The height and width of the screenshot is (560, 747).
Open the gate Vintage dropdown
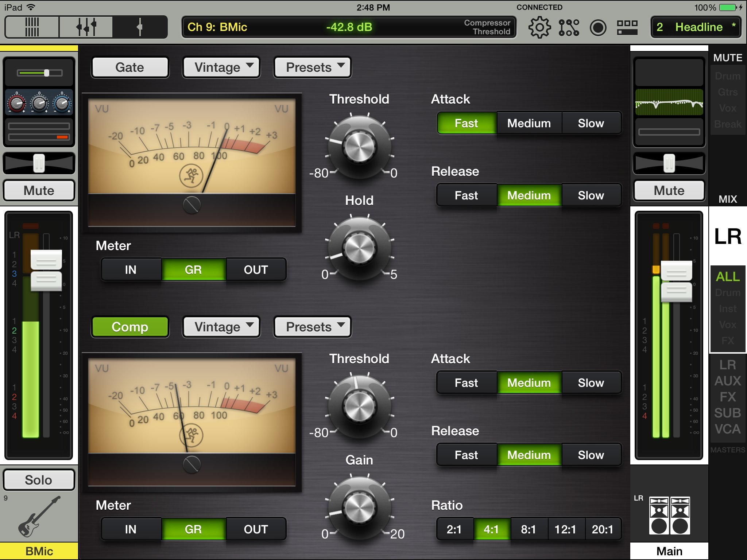221,67
